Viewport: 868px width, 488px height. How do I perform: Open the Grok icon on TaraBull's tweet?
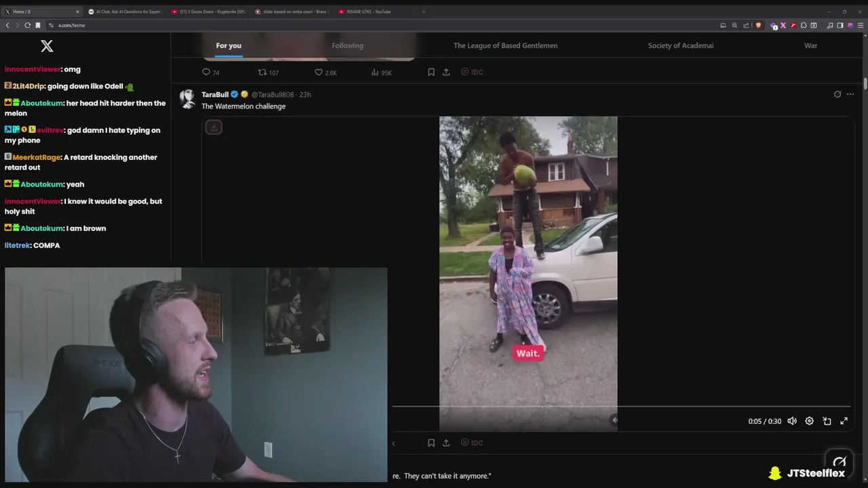tap(837, 94)
